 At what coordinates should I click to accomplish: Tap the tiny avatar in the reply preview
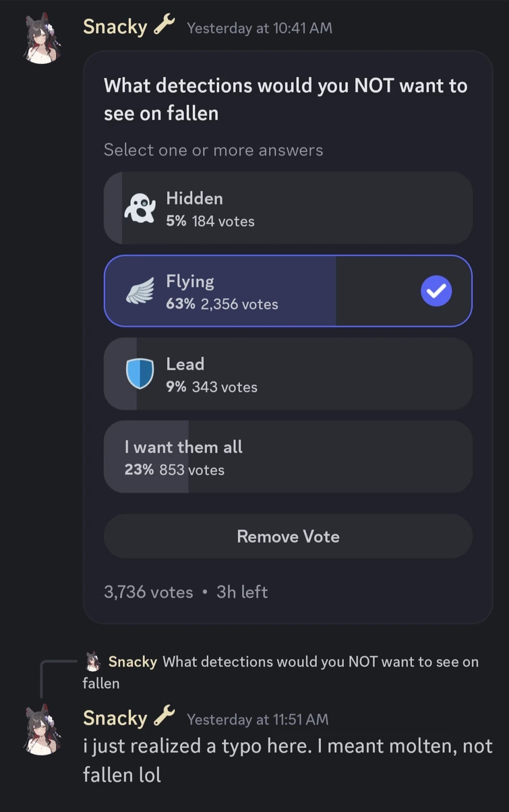point(93,661)
